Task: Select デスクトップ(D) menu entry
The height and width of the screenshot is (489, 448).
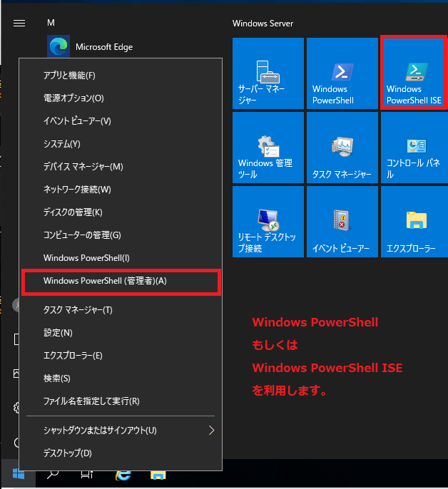Action: 121,453
